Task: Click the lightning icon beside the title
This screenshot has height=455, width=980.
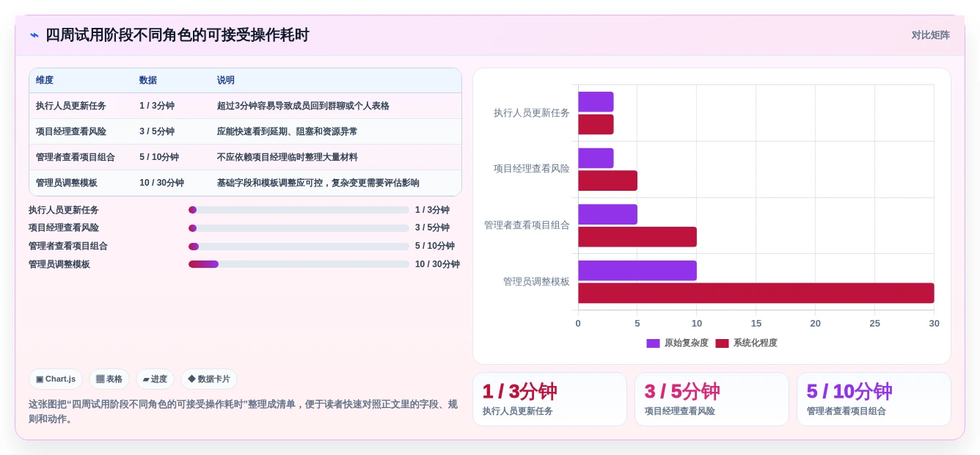Action: point(34,35)
